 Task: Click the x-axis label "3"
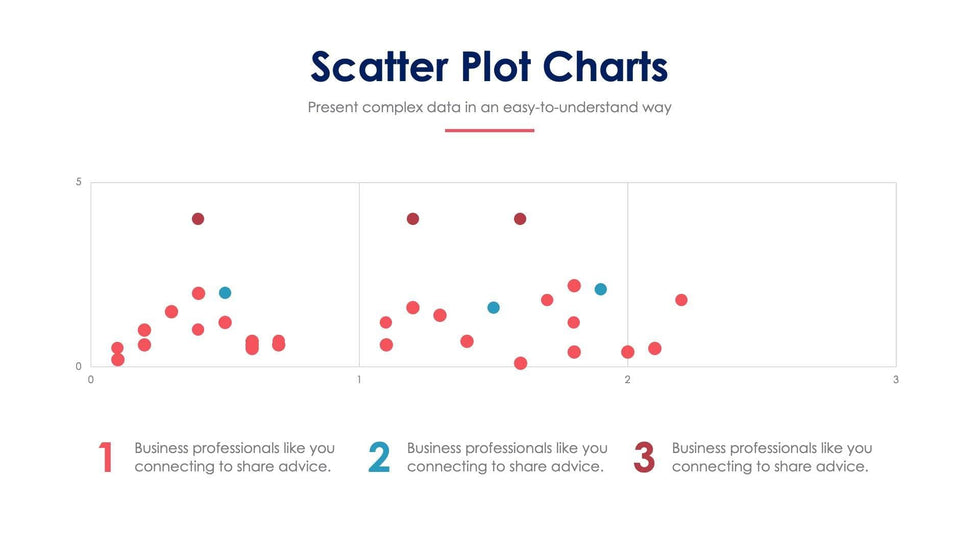[896, 379]
